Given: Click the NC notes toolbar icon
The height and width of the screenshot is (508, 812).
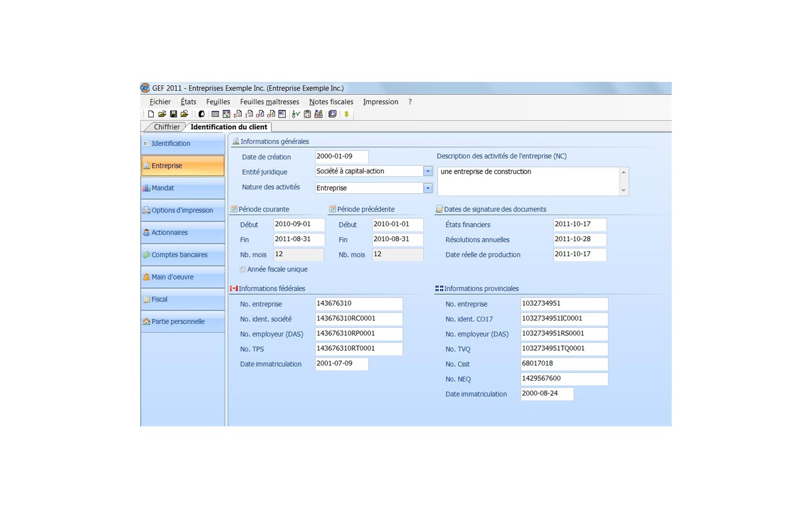Looking at the screenshot, I should click(x=282, y=114).
